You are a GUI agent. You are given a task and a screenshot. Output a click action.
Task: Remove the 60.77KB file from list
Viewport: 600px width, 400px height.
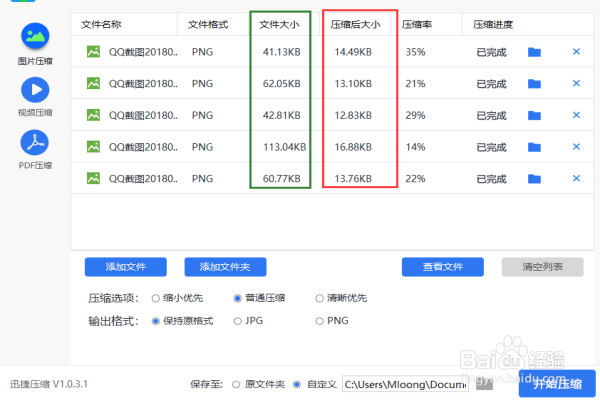coord(576,178)
